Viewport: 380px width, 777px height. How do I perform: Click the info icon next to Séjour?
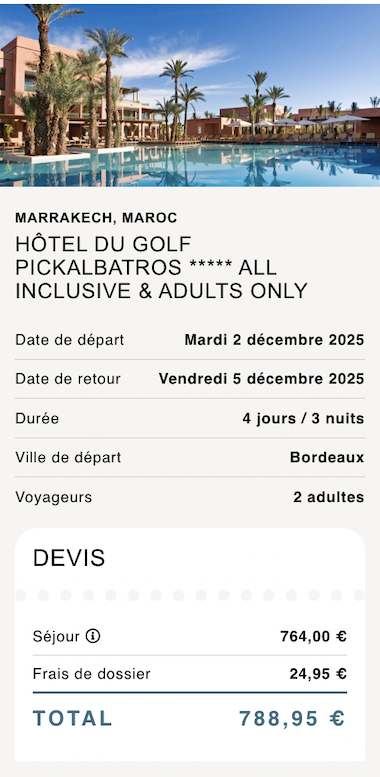point(93,636)
